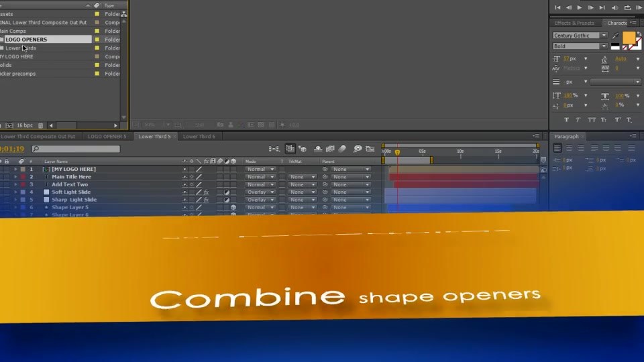The width and height of the screenshot is (644, 362).
Task: Expand MY LOGO HERE layer properties
Action: (x=15, y=169)
